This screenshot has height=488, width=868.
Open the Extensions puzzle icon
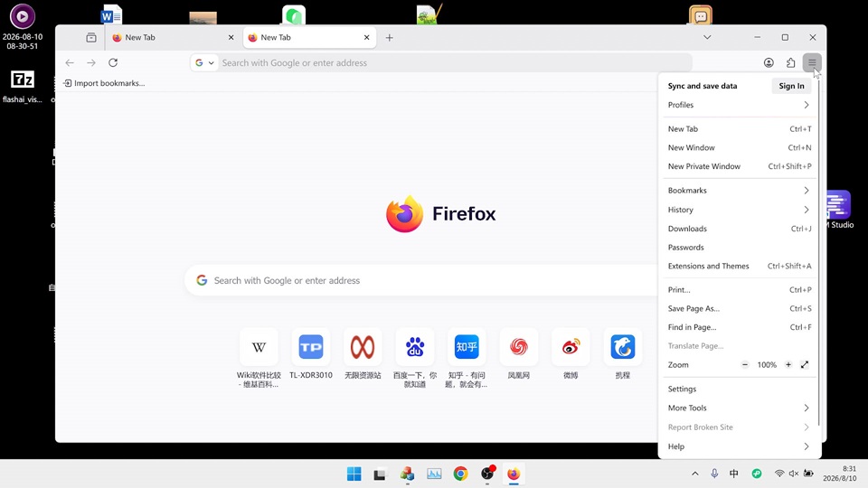pos(790,62)
